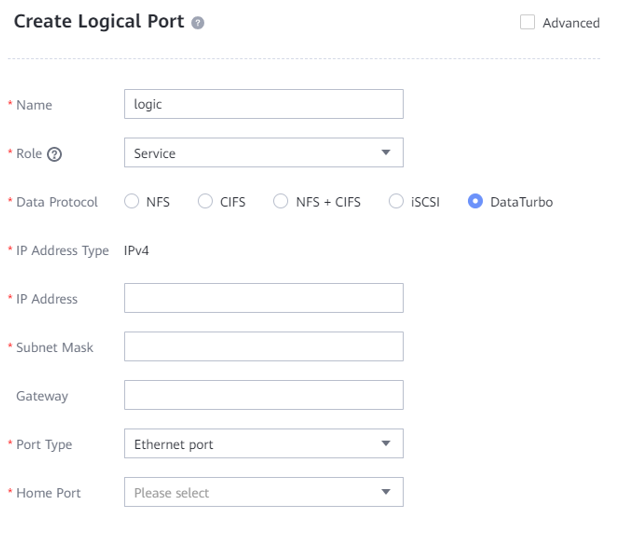This screenshot has width=622, height=542.
Task: Click the Advanced label text
Action: [x=571, y=23]
